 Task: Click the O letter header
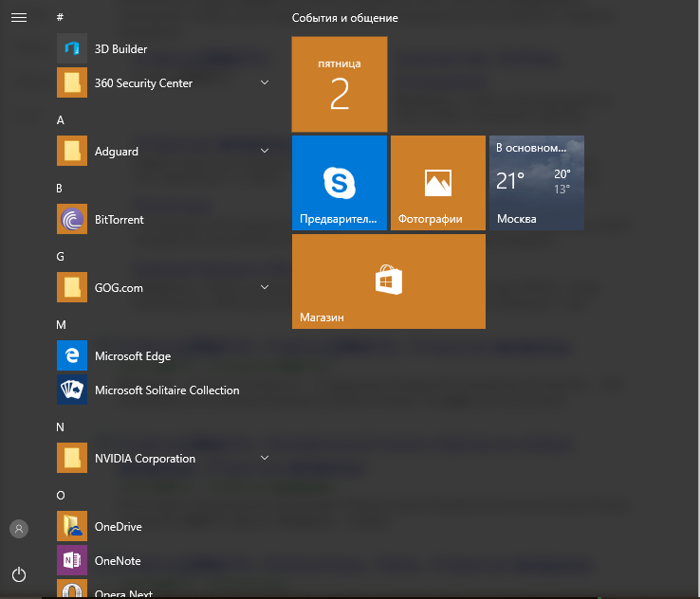click(61, 496)
